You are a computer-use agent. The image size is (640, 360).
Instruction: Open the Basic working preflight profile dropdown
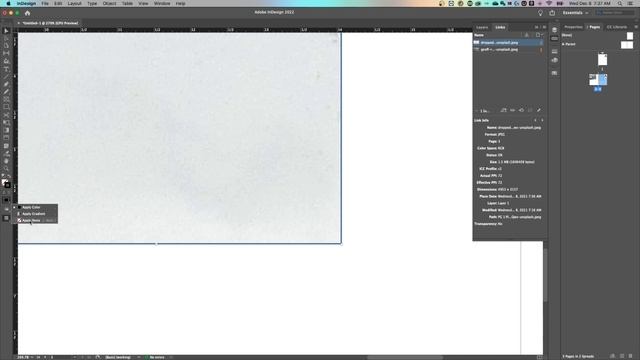139,357
